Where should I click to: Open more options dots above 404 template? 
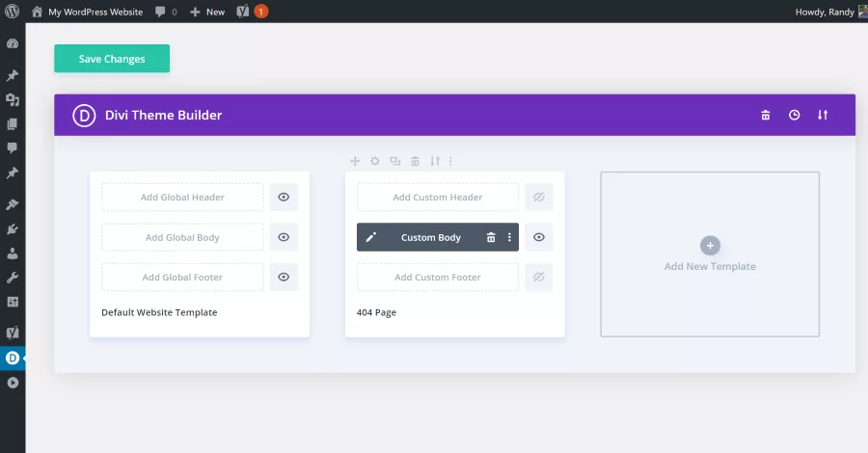(450, 161)
